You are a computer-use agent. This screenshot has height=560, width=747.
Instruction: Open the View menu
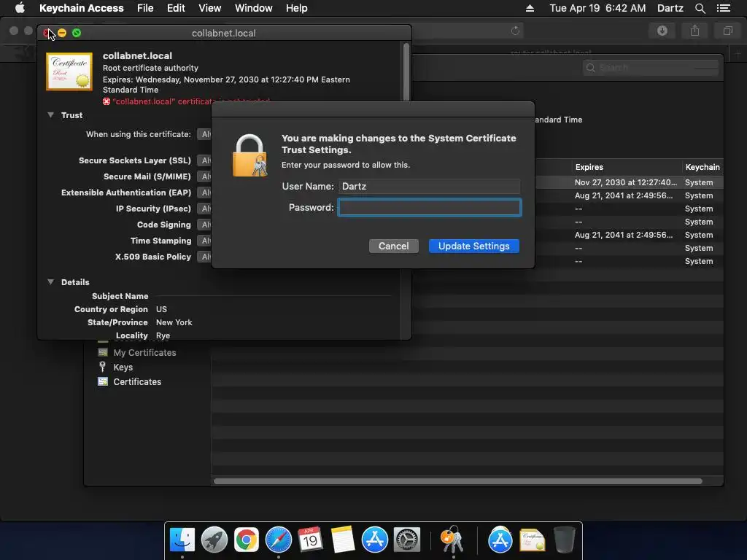pyautogui.click(x=209, y=8)
